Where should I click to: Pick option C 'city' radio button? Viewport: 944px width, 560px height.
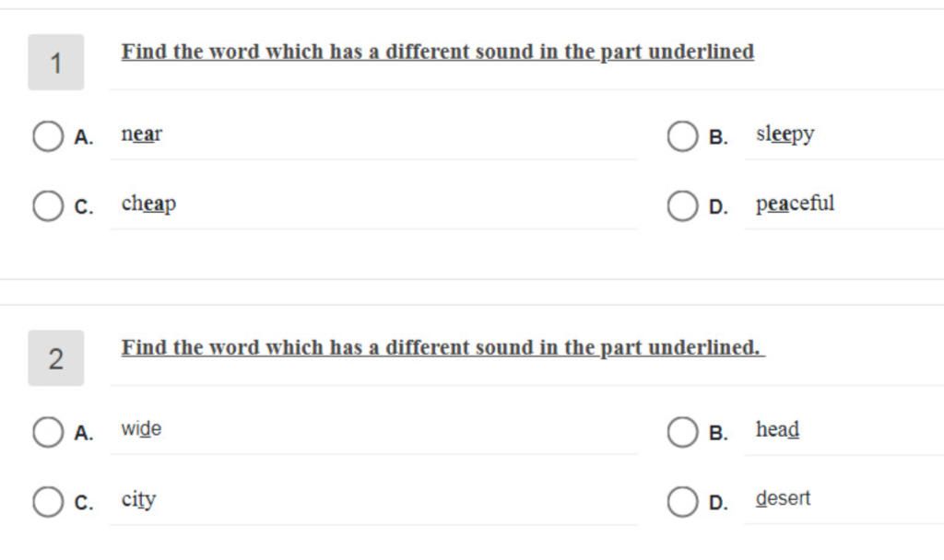pos(48,502)
